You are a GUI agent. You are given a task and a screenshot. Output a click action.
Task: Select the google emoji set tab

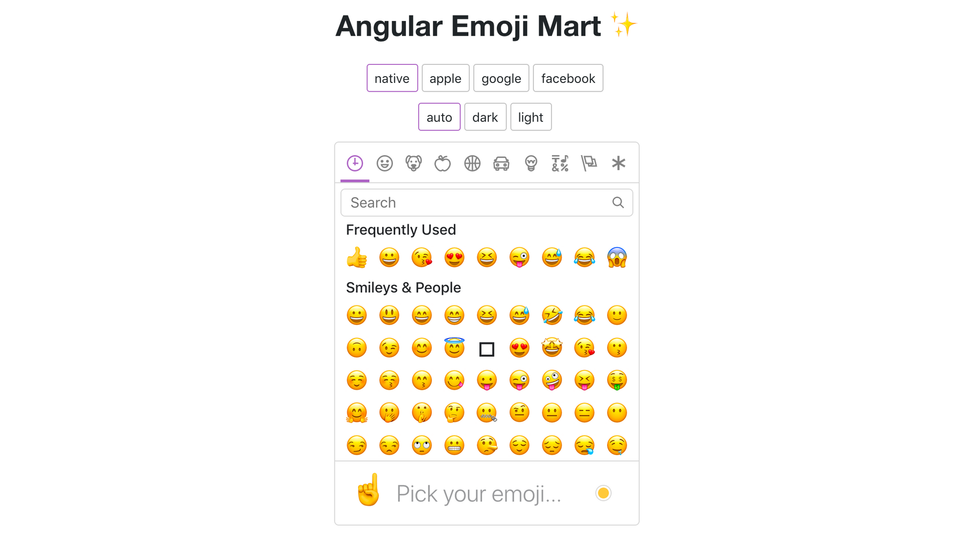click(x=501, y=78)
